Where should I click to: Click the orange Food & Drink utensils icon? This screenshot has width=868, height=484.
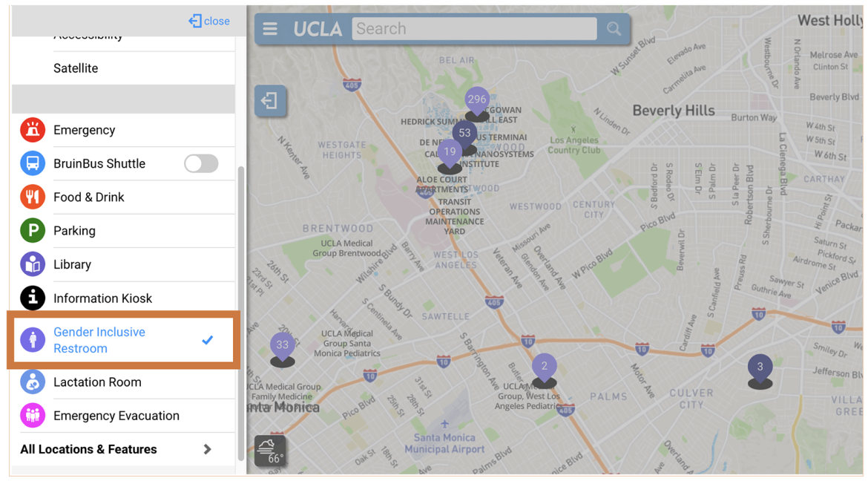[x=33, y=197]
